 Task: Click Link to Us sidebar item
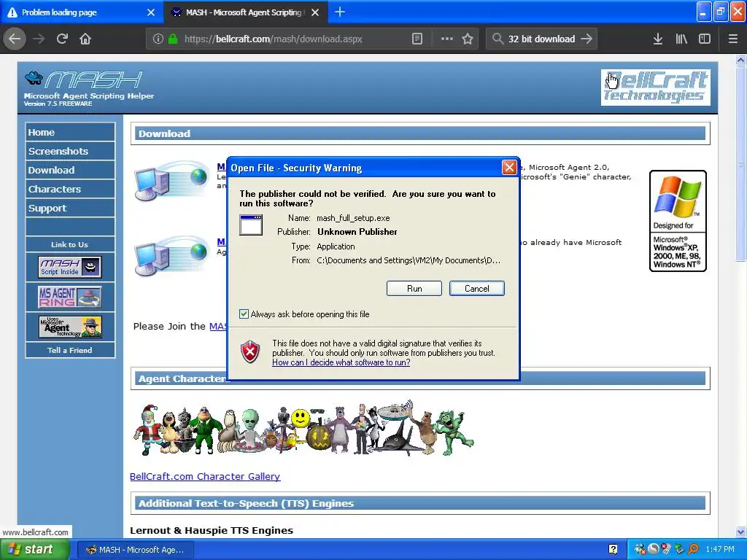coord(70,244)
